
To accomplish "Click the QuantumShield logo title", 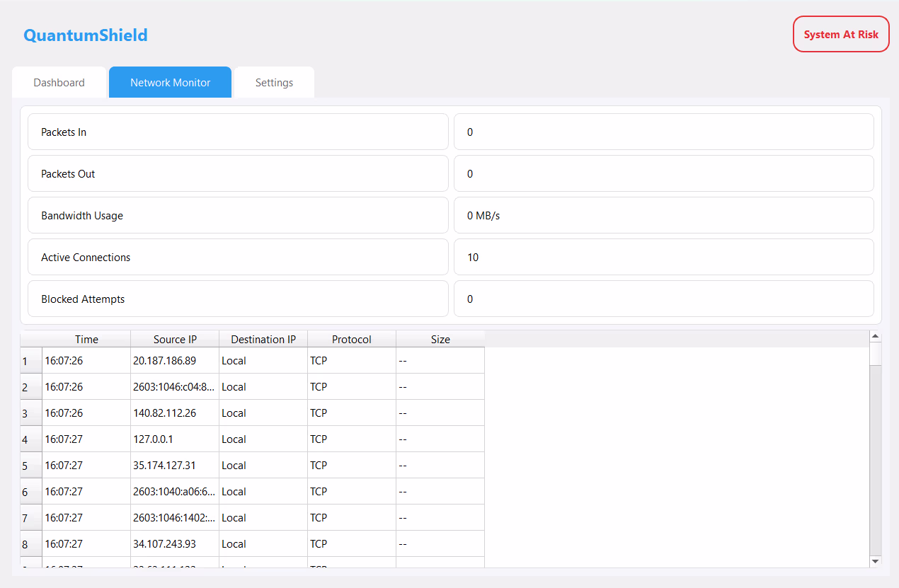I will click(86, 35).
